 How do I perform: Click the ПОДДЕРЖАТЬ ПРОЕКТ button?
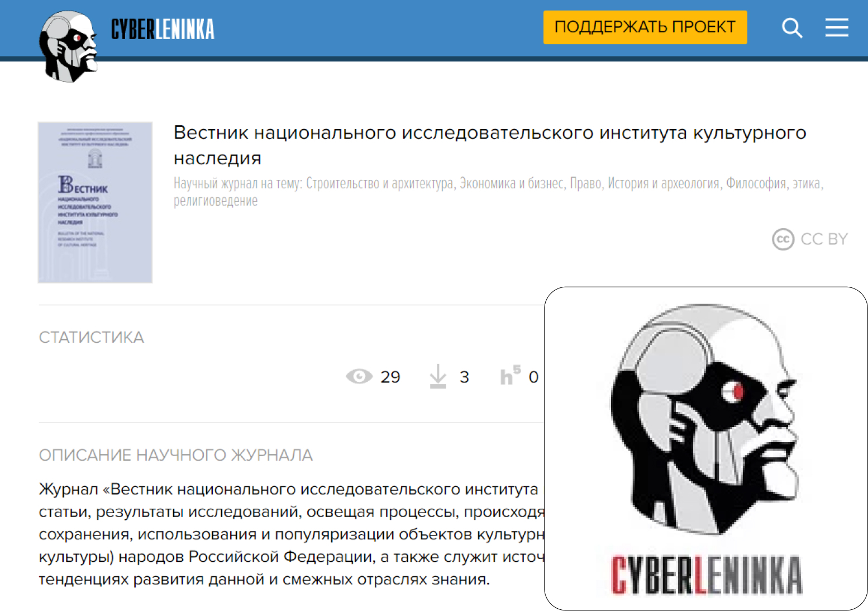(x=645, y=27)
